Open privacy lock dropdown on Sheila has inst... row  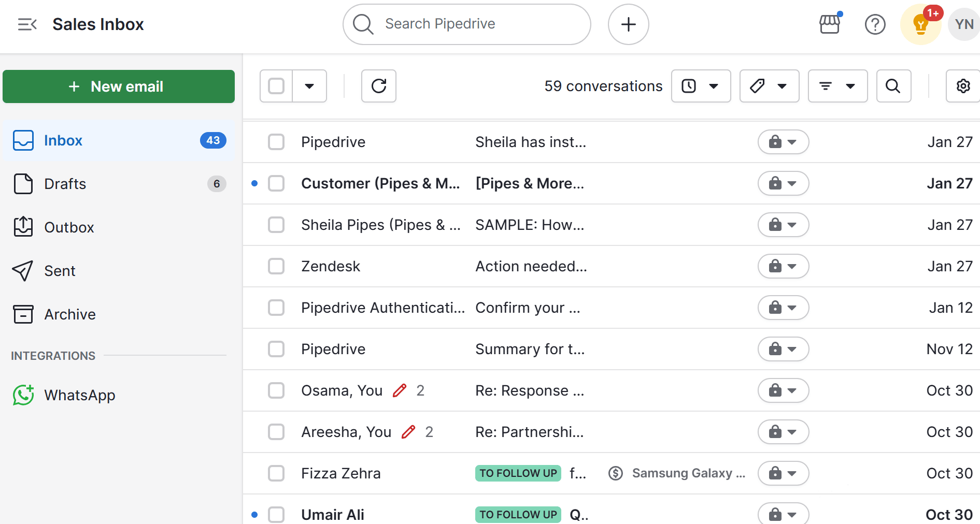pos(784,142)
